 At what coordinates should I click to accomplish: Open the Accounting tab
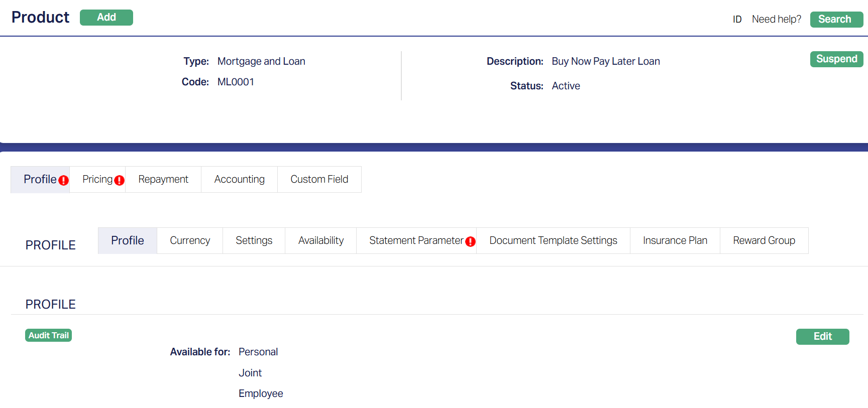click(239, 180)
